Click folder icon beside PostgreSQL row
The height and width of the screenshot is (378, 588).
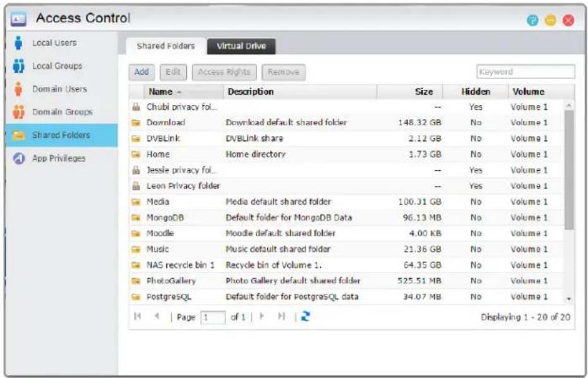click(x=136, y=297)
